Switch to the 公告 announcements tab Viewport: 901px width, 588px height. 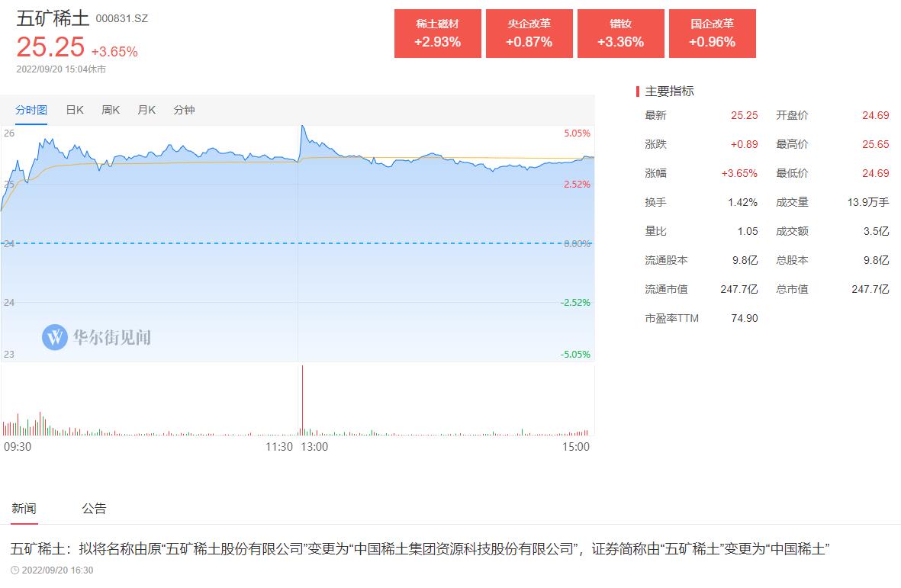(94, 509)
